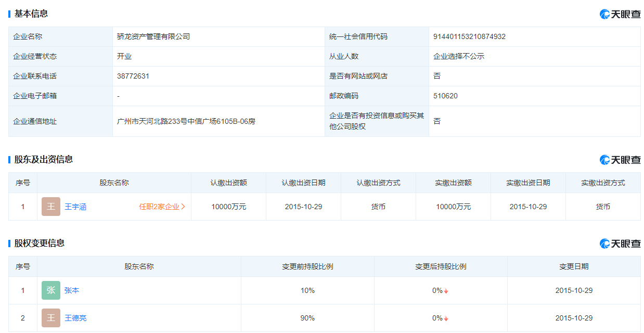Click the avatar icon for 王宇涵
This screenshot has width=644, height=333.
51,207
